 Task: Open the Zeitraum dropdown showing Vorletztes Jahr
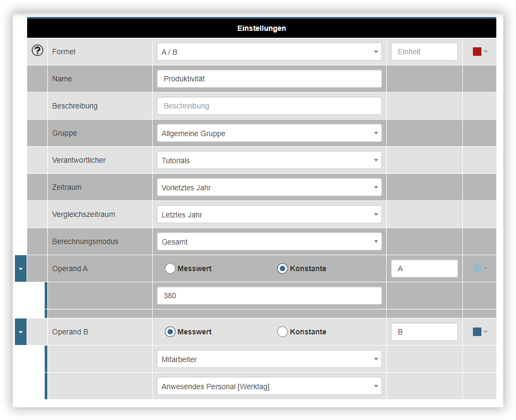[269, 187]
